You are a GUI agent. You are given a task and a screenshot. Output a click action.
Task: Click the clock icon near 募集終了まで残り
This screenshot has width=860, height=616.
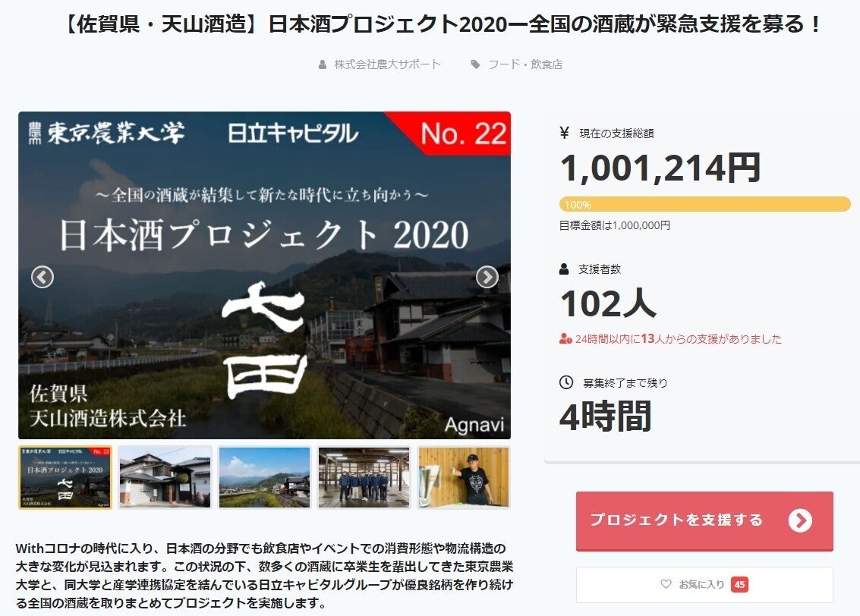[565, 382]
